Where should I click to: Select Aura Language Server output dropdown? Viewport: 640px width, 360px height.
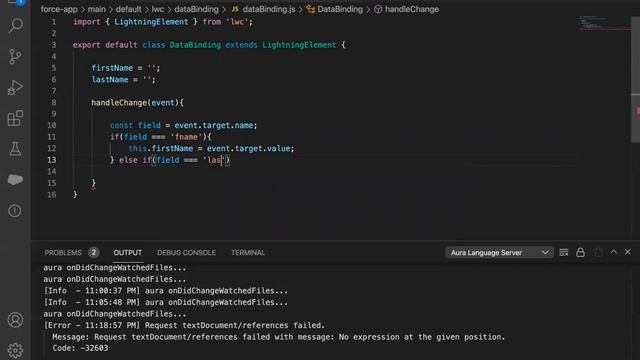tap(499, 253)
